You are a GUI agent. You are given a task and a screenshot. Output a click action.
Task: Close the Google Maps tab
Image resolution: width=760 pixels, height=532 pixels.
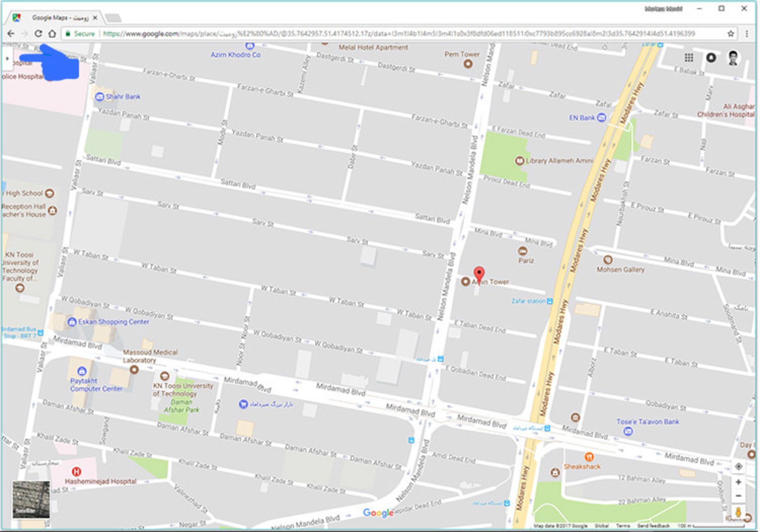click(95, 18)
